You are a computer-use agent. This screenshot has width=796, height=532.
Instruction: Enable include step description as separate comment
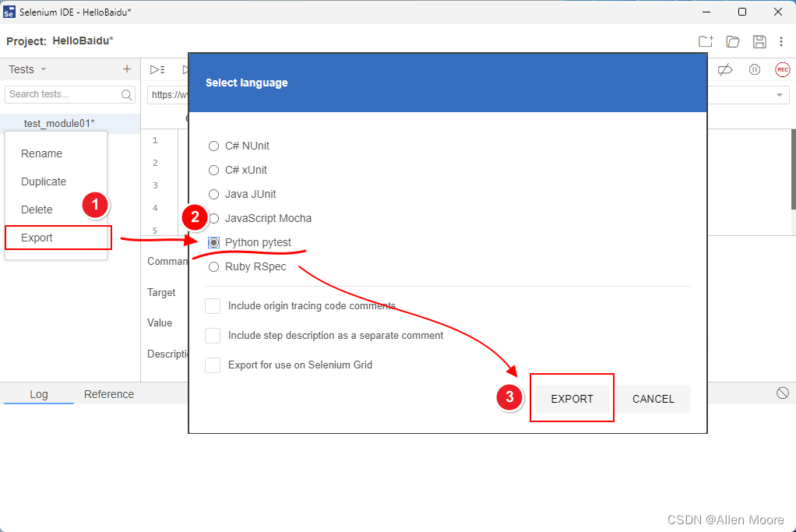213,336
